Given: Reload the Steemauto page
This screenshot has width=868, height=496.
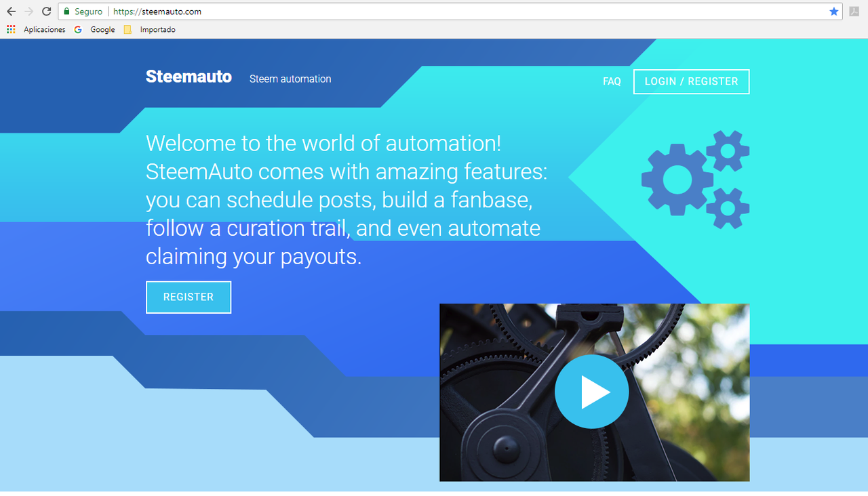Looking at the screenshot, I should [46, 12].
